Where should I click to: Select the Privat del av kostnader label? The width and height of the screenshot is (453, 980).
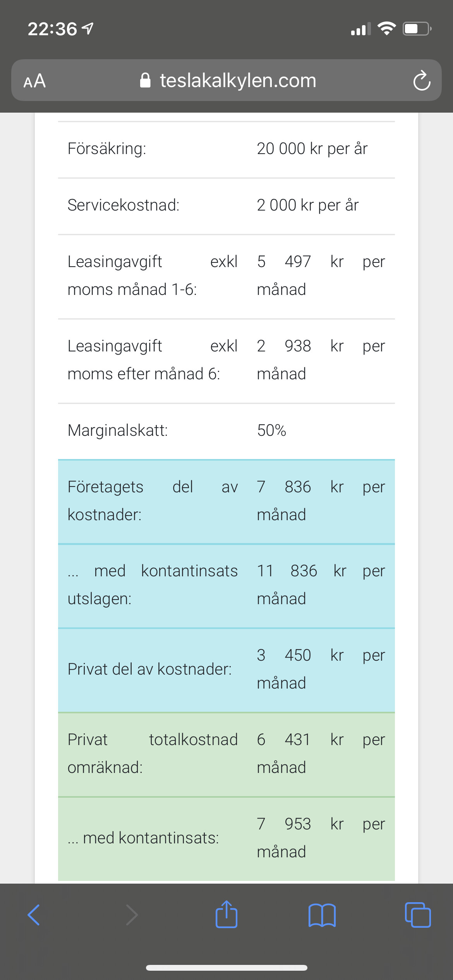coord(149,669)
